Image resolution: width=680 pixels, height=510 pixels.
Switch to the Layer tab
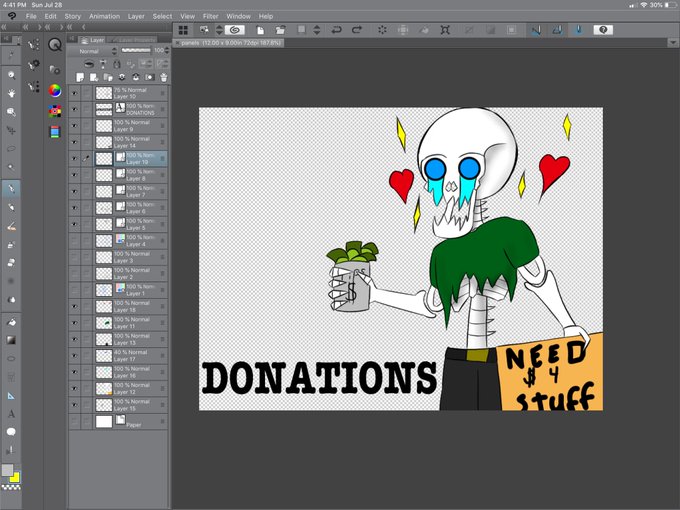coord(92,40)
